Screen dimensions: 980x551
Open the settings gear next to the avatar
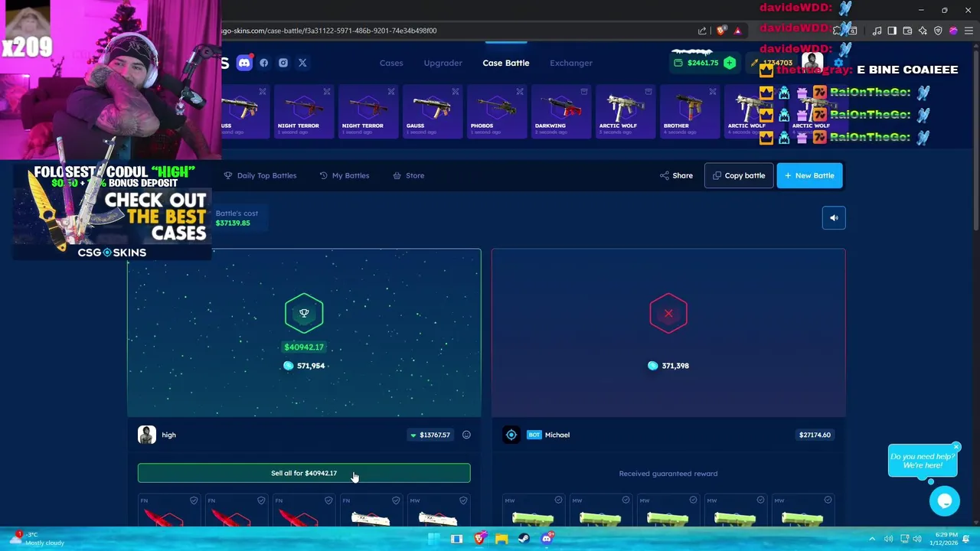coord(838,63)
